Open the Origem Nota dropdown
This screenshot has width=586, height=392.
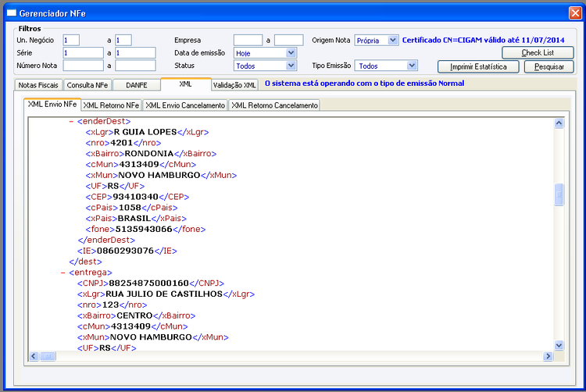[393, 40]
